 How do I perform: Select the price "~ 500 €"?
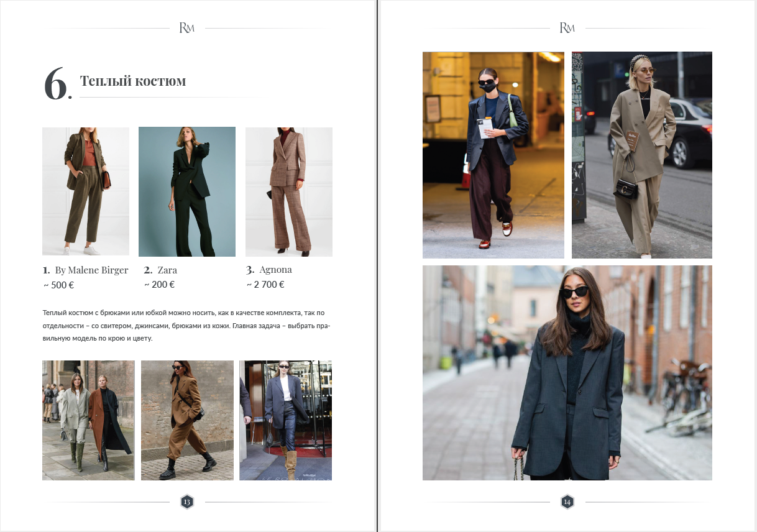point(58,285)
